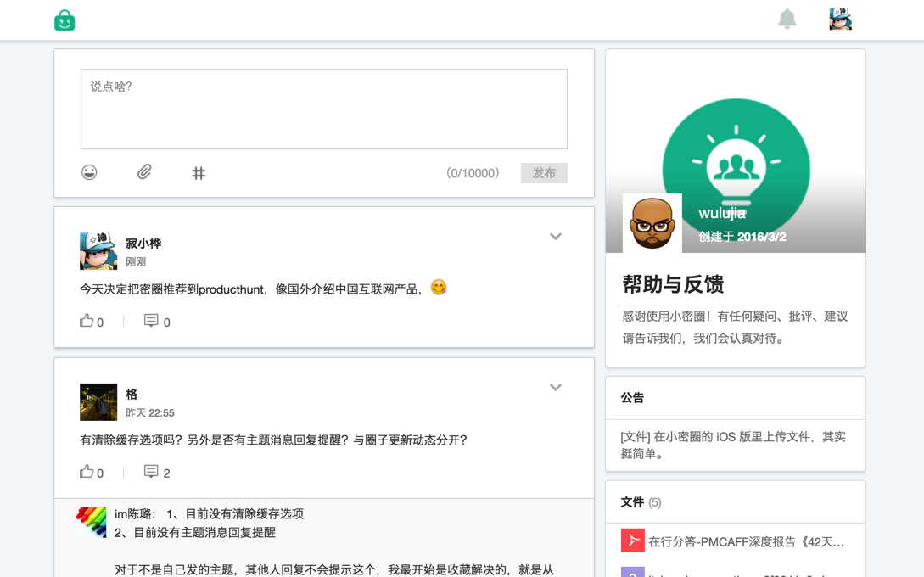Click the green shopping-bag app logo
The height and width of the screenshot is (577, 924).
[65, 20]
